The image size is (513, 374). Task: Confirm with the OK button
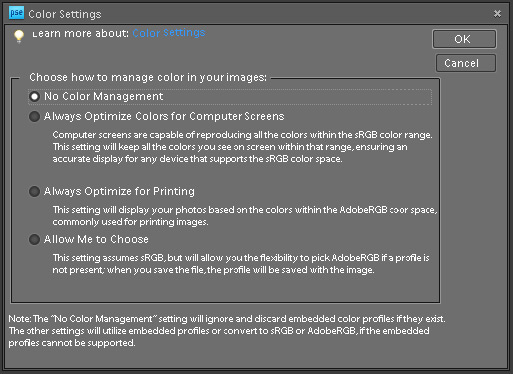coord(464,39)
